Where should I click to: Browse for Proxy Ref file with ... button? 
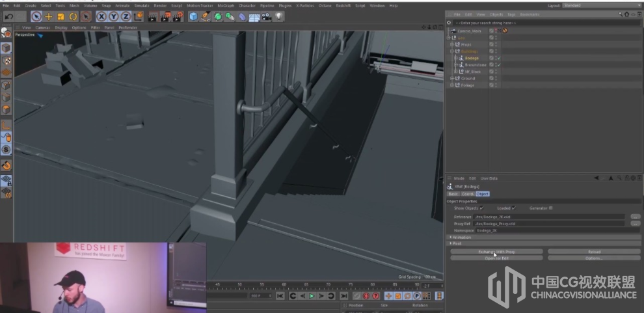pos(636,223)
